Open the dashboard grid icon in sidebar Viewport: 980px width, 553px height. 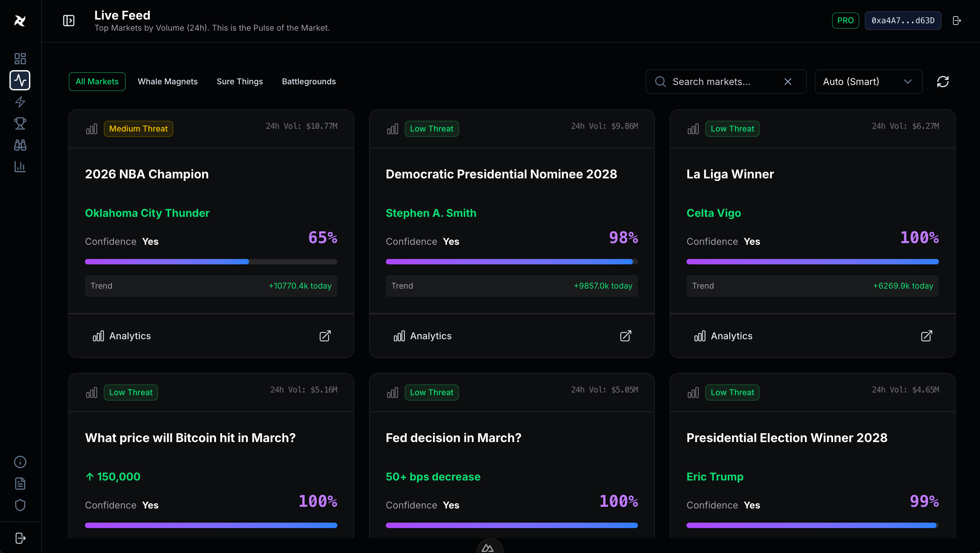tap(20, 59)
